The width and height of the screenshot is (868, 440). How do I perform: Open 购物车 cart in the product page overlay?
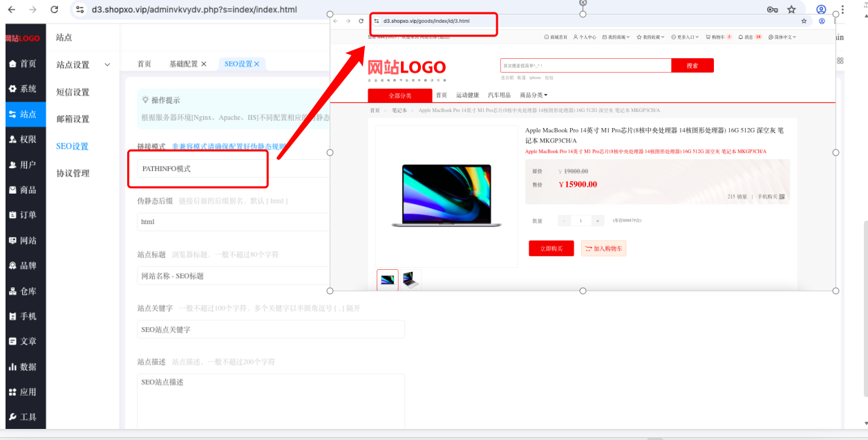719,37
